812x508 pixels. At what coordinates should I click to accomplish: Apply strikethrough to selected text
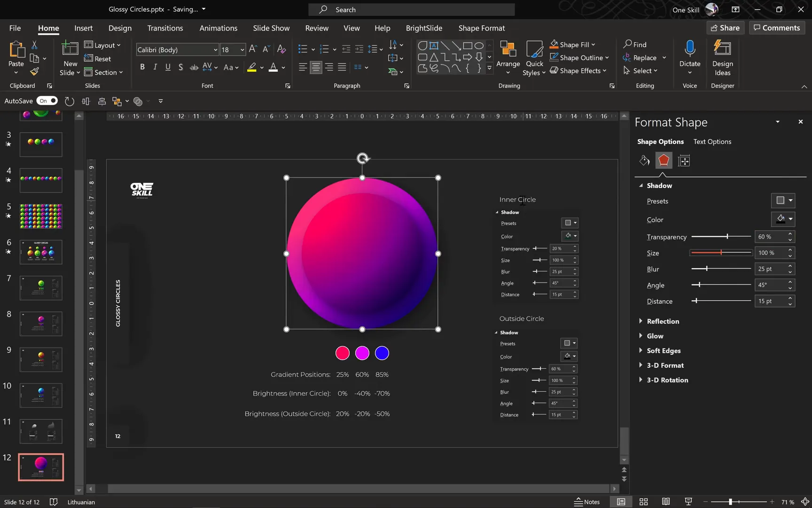click(194, 67)
